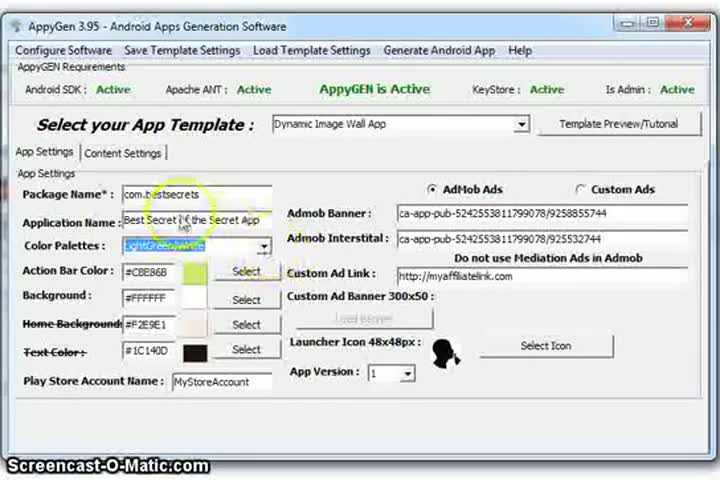720x480 pixels.
Task: Click the Background white color swatch
Action: [195, 298]
